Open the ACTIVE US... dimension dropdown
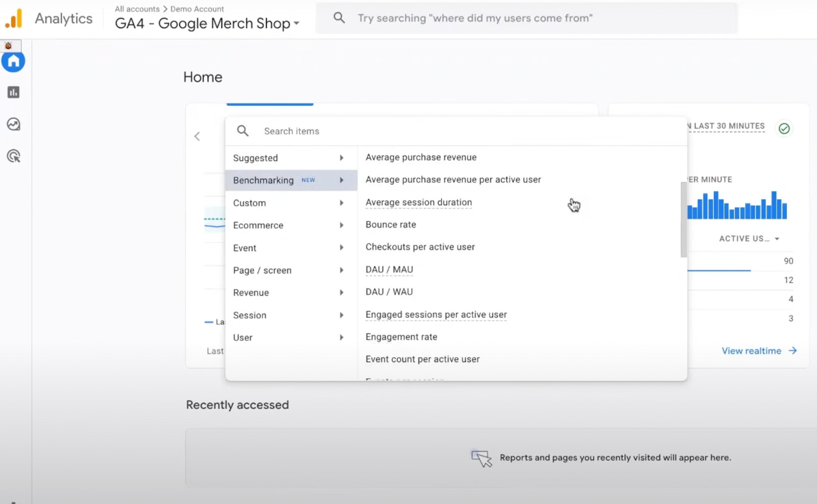 (749, 238)
